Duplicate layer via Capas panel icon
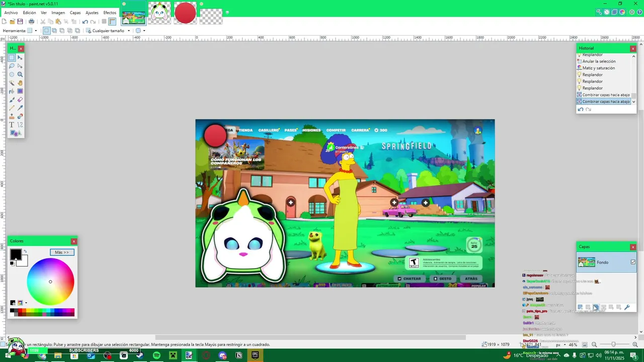Screen dimensions: 644x362 [x=596, y=307]
